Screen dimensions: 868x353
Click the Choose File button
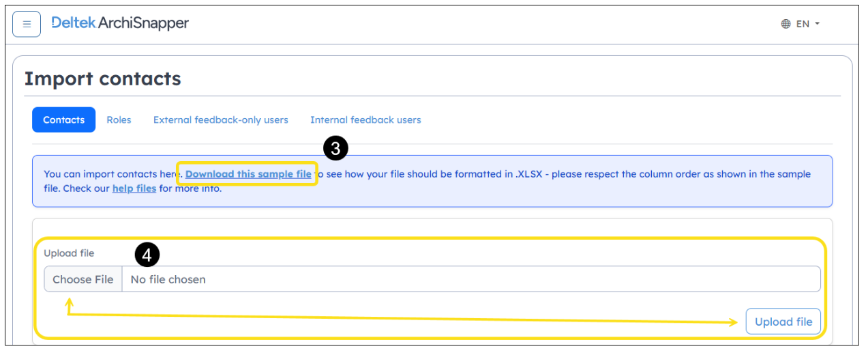tap(83, 279)
